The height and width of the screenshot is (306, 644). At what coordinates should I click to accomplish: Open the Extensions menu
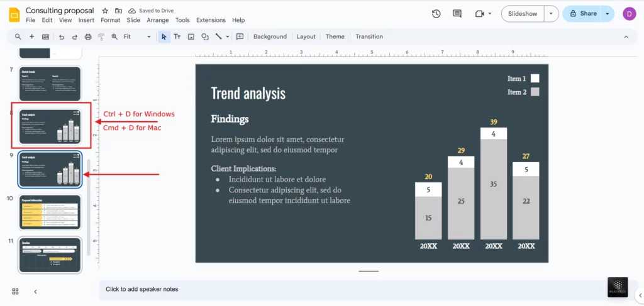[211, 20]
